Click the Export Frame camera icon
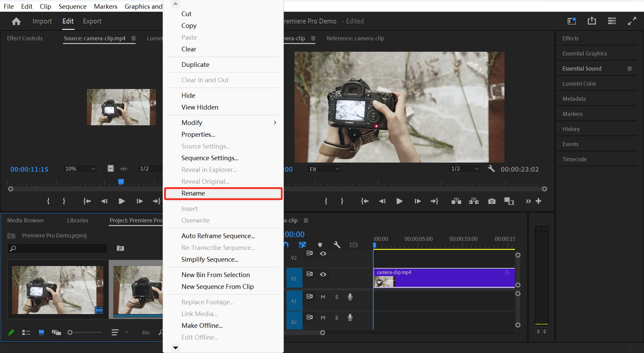Viewport: 644px width, 353px height. click(x=492, y=201)
